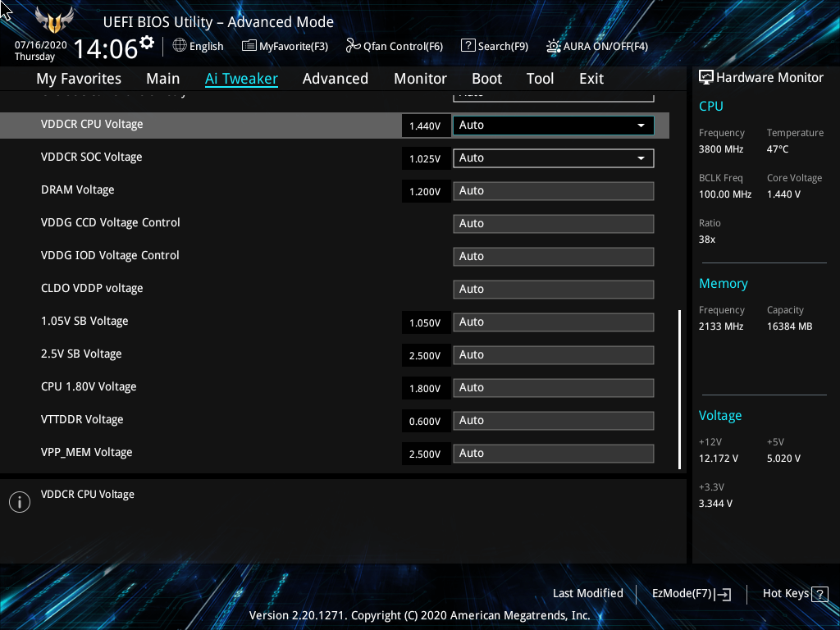Click VDDG IOD Voltage Control field
This screenshot has width=840, height=630.
click(x=554, y=257)
